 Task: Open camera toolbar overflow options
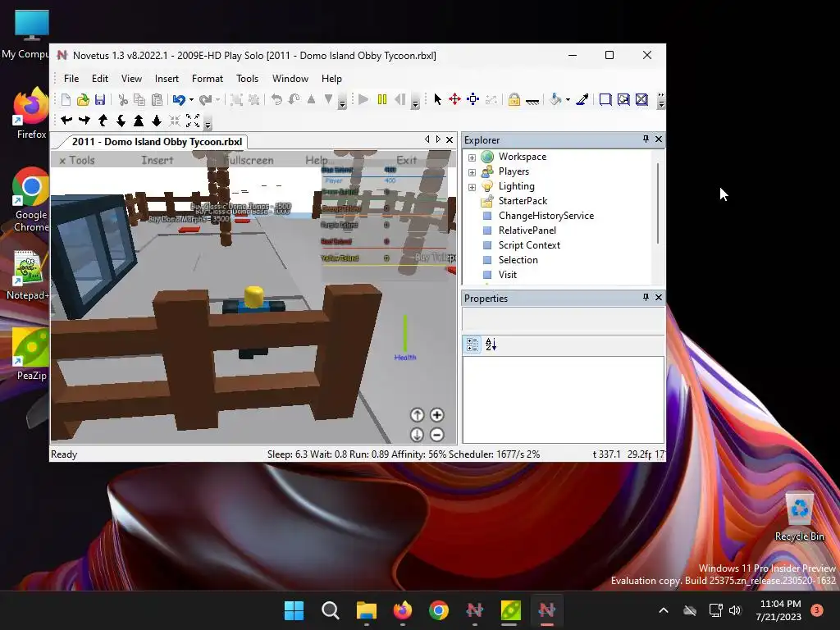[x=208, y=123]
